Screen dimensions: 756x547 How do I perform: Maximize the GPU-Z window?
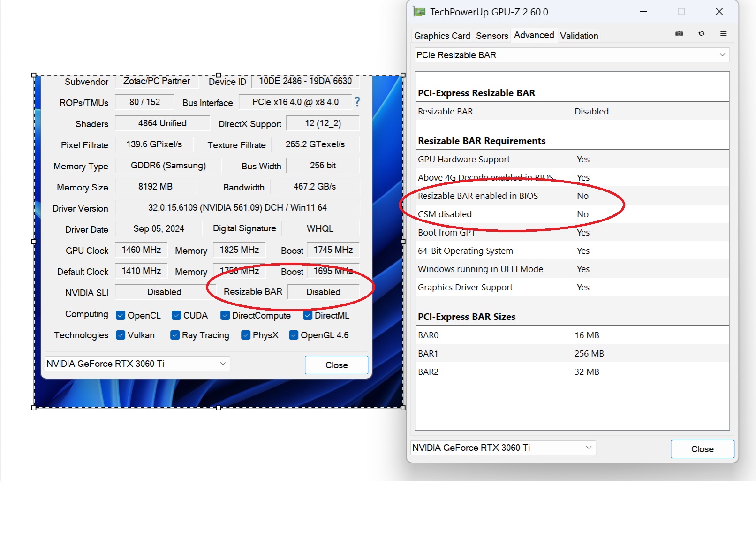coord(681,11)
